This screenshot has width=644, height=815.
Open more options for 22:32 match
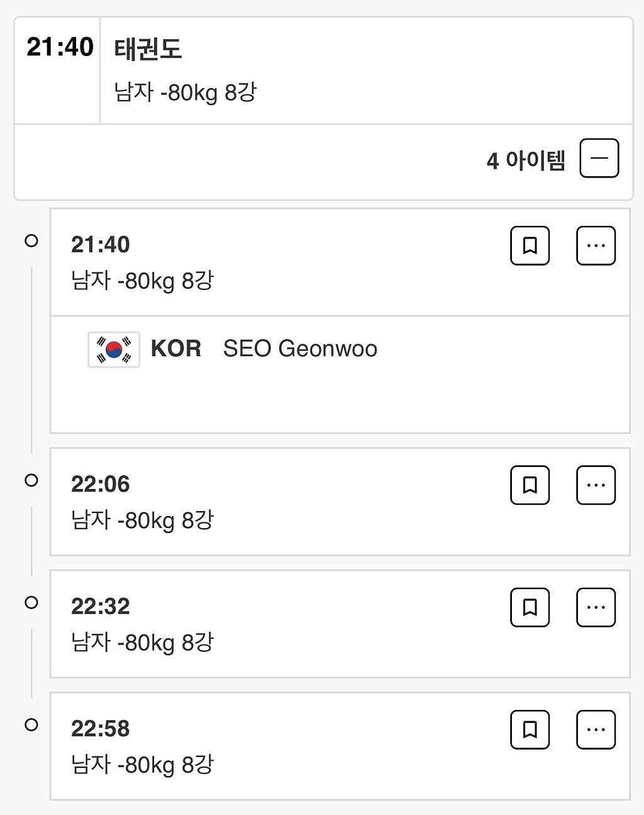click(596, 607)
